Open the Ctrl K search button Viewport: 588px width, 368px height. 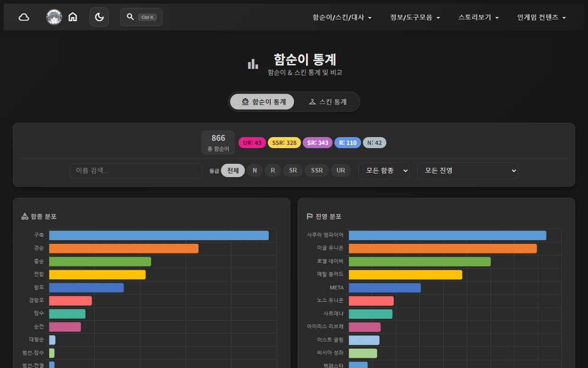click(141, 17)
